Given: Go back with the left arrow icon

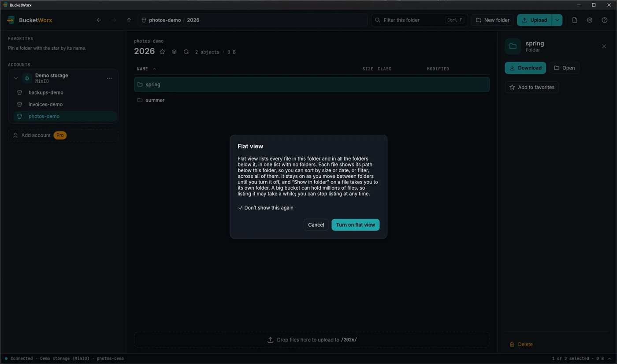Looking at the screenshot, I should click(99, 20).
